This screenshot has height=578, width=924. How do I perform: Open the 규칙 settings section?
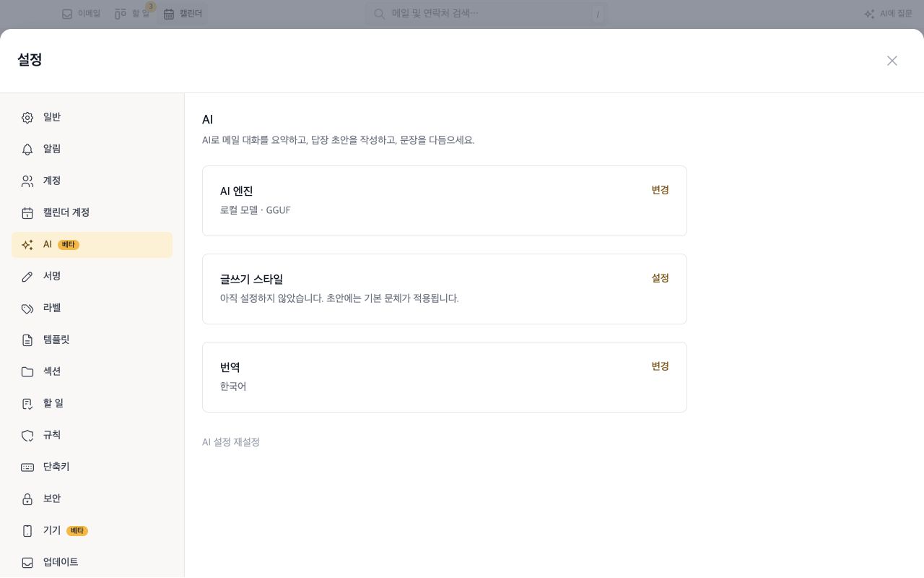92,435
